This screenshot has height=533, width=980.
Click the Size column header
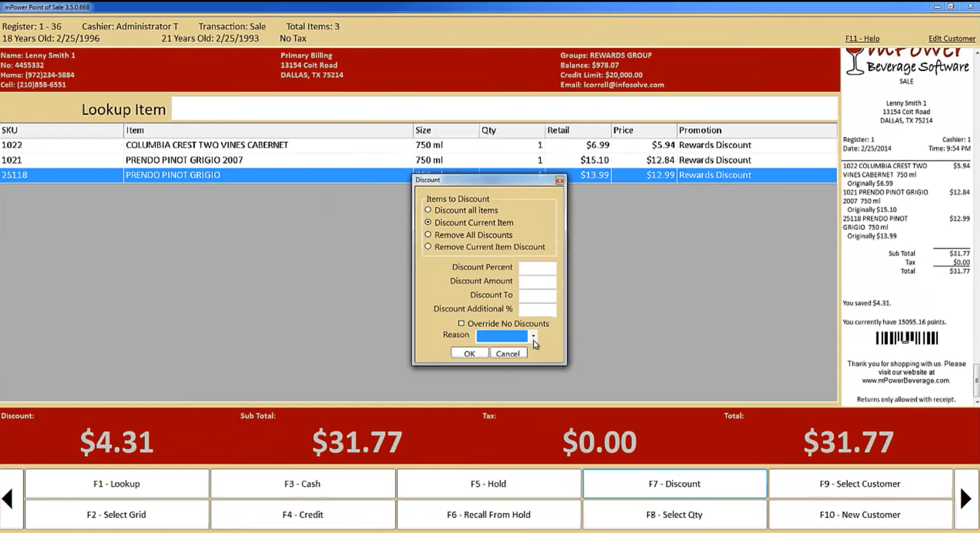[446, 130]
